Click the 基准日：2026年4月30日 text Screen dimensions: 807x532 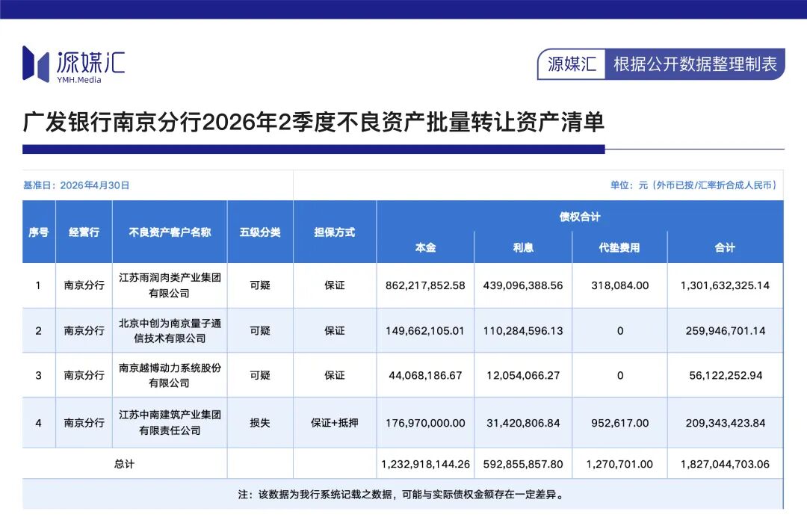(x=76, y=185)
